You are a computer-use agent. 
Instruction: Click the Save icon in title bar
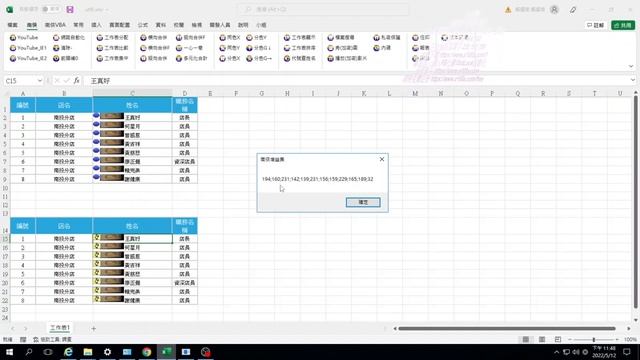[70, 9]
